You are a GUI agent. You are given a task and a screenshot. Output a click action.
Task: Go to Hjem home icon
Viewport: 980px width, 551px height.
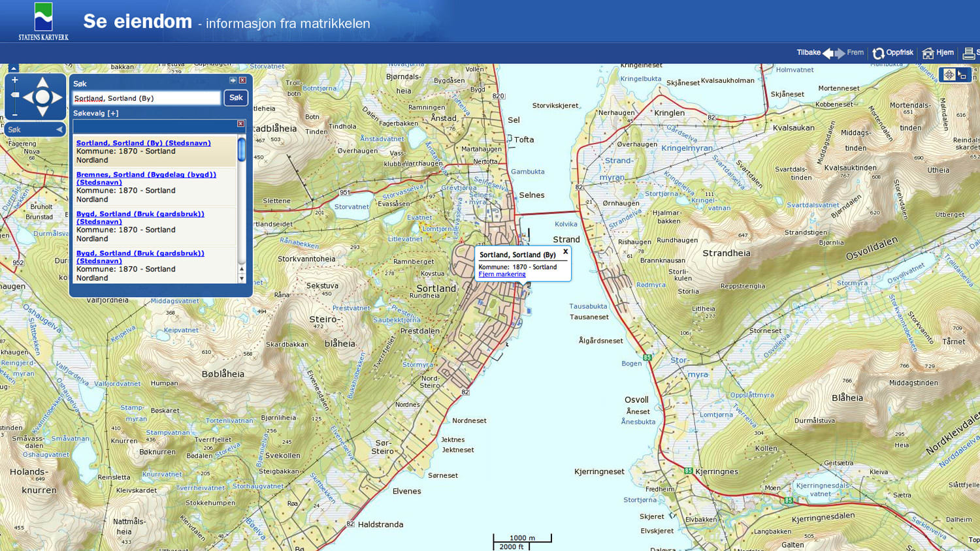(x=928, y=54)
